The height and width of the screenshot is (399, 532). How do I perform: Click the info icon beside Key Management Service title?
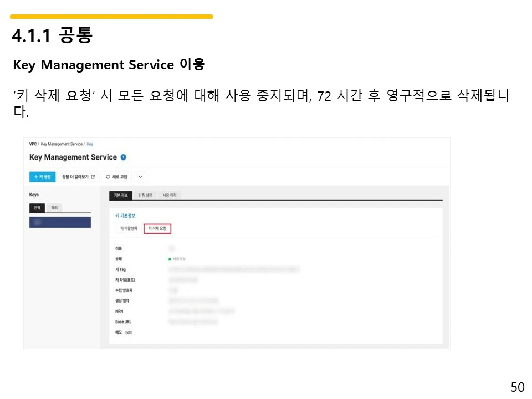point(122,157)
